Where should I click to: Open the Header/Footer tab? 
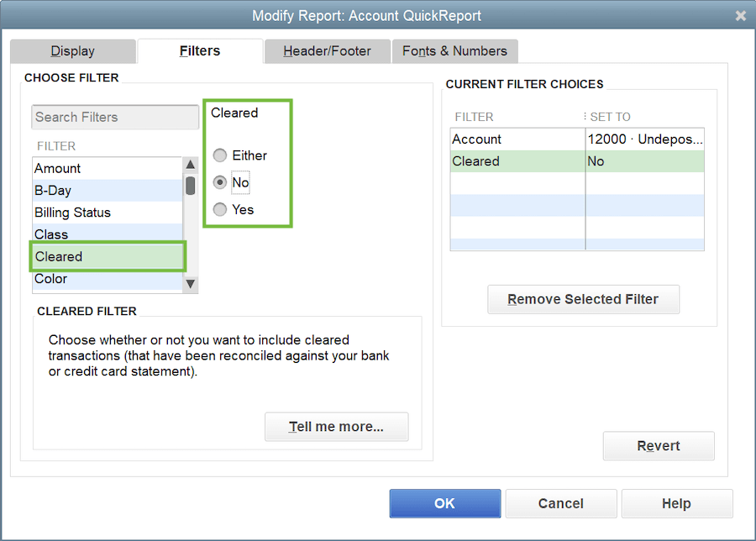click(328, 51)
